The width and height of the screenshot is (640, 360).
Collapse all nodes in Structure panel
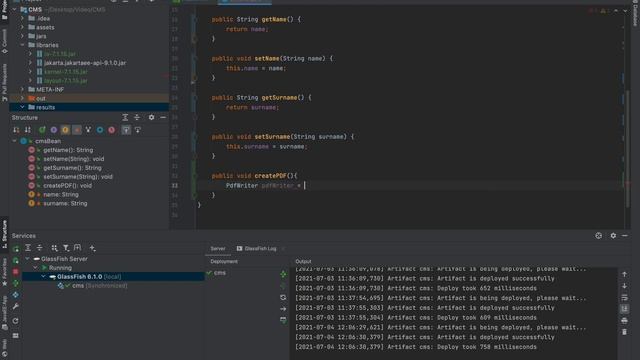pos(137,118)
